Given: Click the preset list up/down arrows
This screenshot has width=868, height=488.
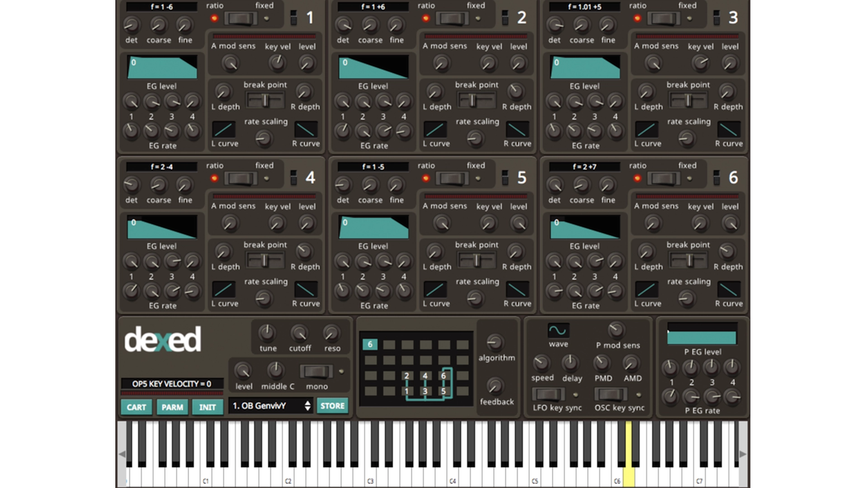Looking at the screenshot, I should (307, 406).
